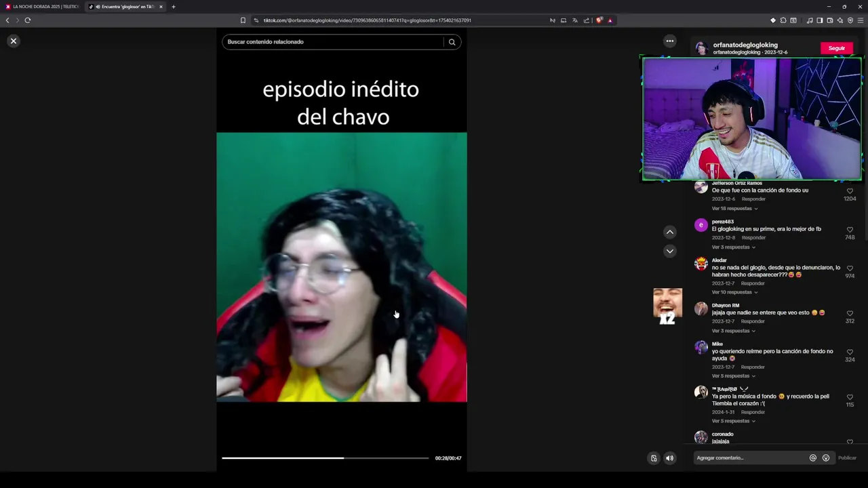This screenshot has height=488, width=868.
Task: Click the Publicar button
Action: [x=847, y=458]
